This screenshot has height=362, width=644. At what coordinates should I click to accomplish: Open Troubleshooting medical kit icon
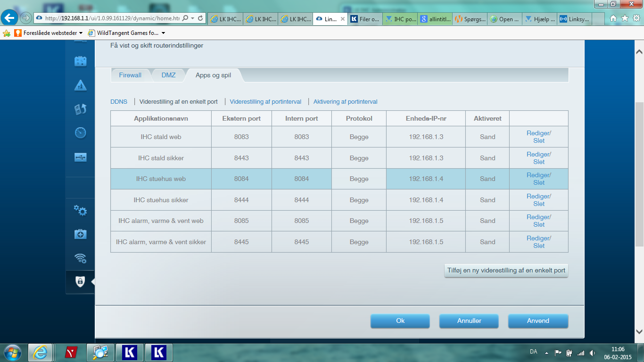point(81,234)
